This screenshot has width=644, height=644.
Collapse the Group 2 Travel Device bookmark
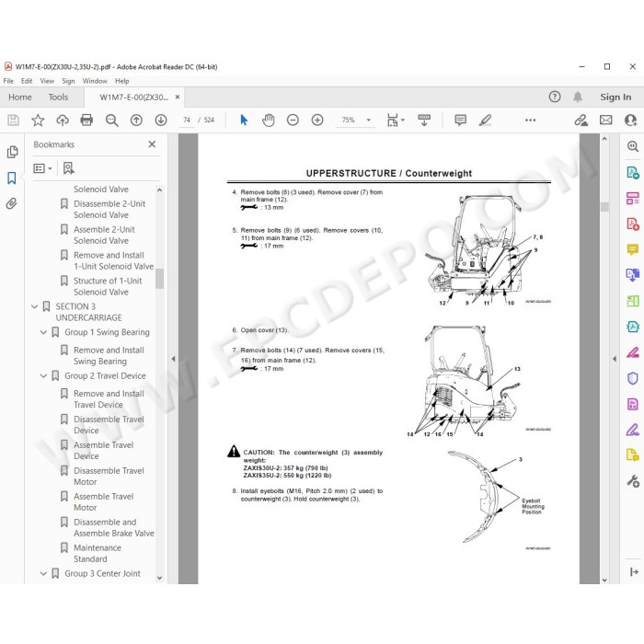pyautogui.click(x=43, y=375)
